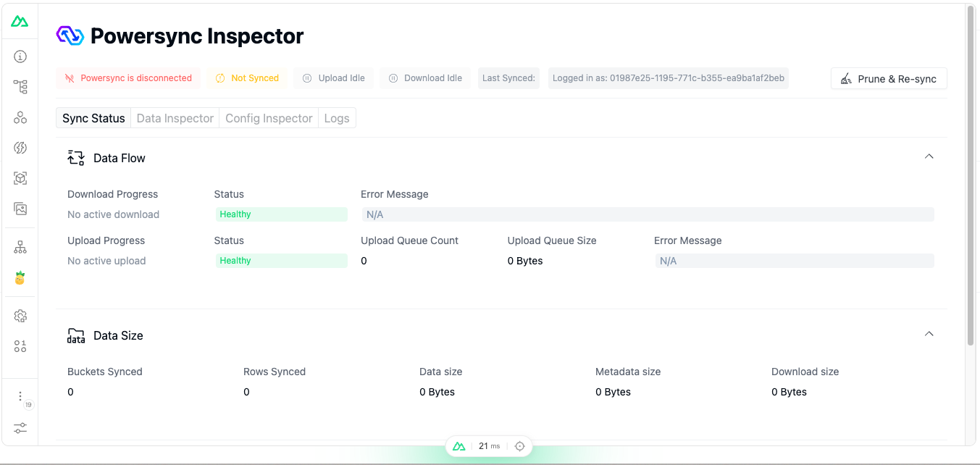The height and width of the screenshot is (465, 980).
Task: Switch to the Data Inspector tab
Action: 175,118
